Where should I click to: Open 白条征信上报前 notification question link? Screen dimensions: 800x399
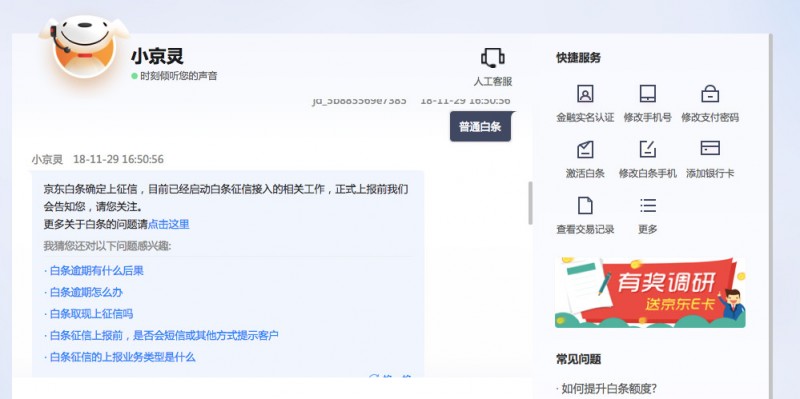(x=164, y=336)
